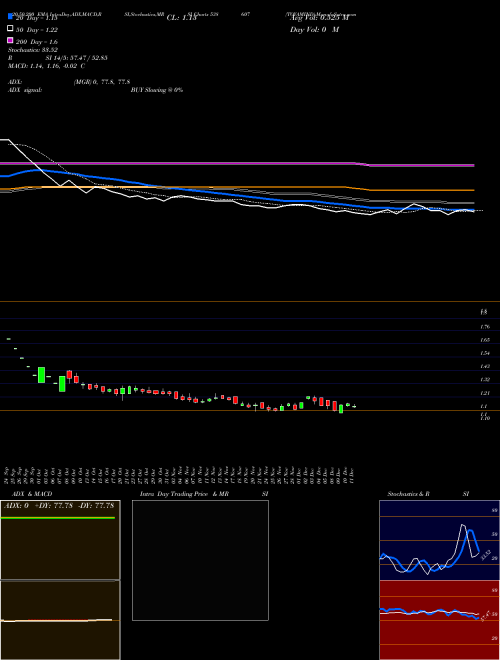Click the 'CL: 1.13' closing price label

click(181, 18)
